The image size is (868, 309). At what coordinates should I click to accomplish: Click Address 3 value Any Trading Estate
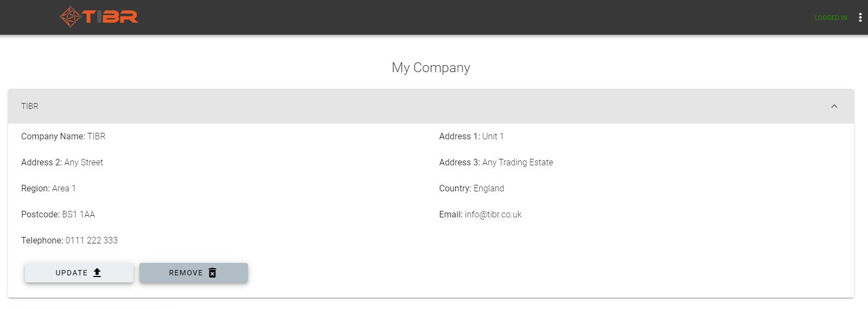coord(518,163)
